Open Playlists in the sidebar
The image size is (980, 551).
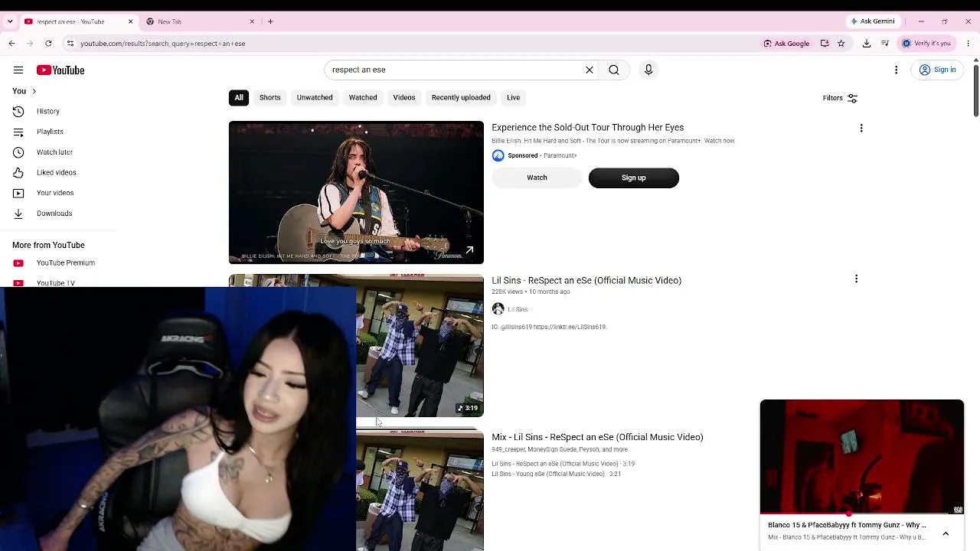coord(50,132)
